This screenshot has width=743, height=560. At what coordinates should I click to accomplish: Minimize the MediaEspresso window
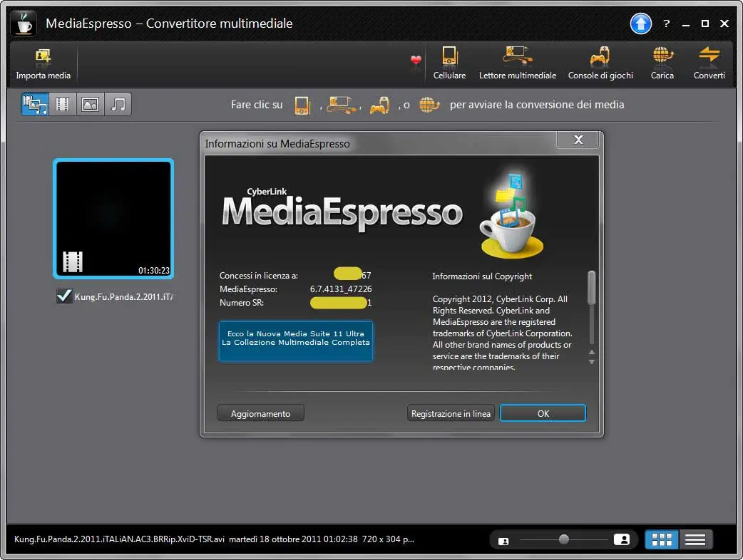[x=686, y=24]
